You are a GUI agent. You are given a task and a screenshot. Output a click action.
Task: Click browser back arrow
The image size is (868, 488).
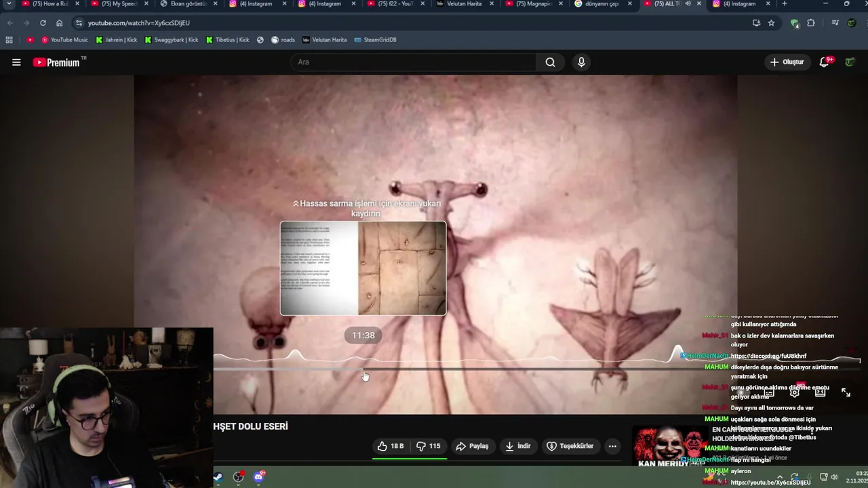[10, 22]
